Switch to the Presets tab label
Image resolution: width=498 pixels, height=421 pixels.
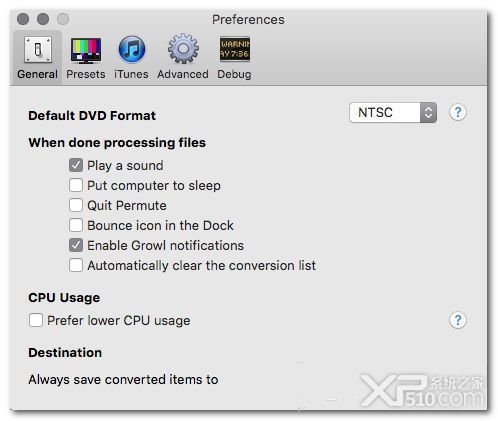86,74
